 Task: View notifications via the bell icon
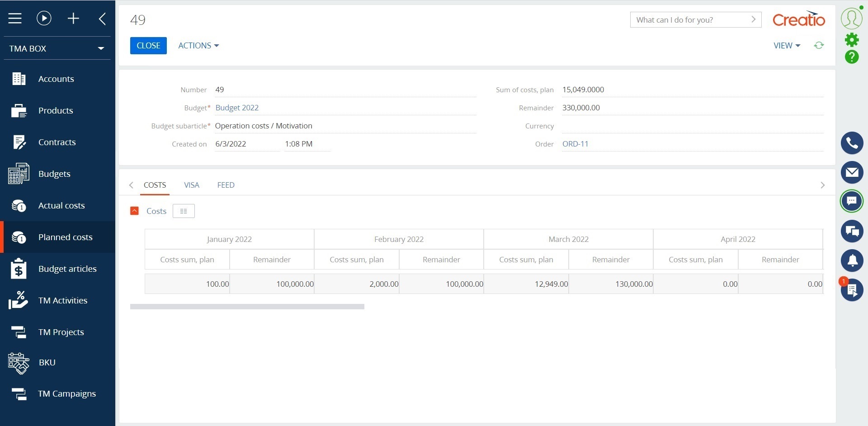pyautogui.click(x=853, y=260)
